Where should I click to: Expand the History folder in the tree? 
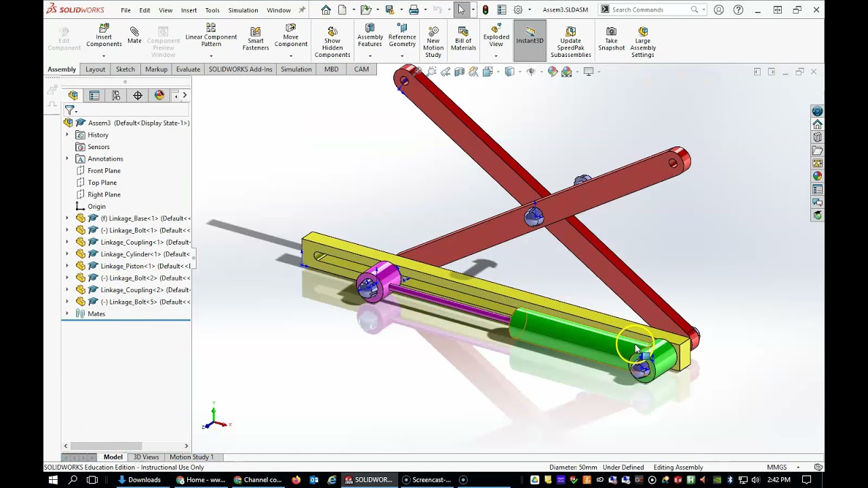point(67,135)
